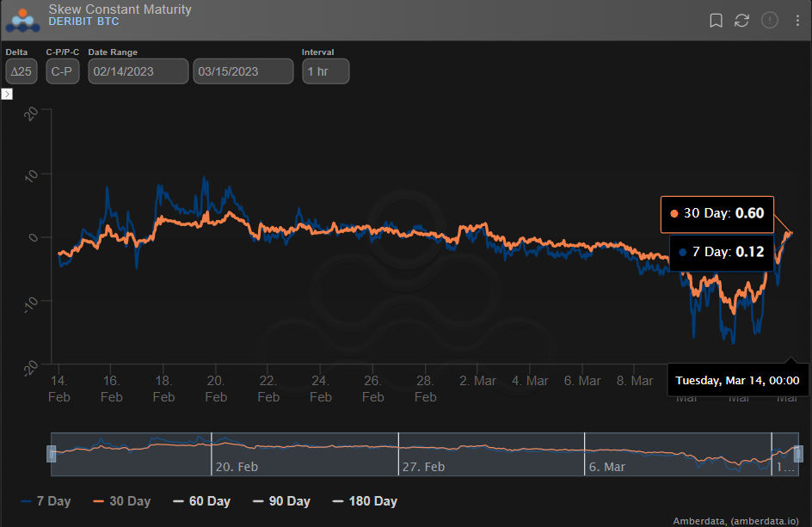Viewport: 812px width, 527px height.
Task: Toggle the 60 Day series legend
Action: tap(201, 501)
